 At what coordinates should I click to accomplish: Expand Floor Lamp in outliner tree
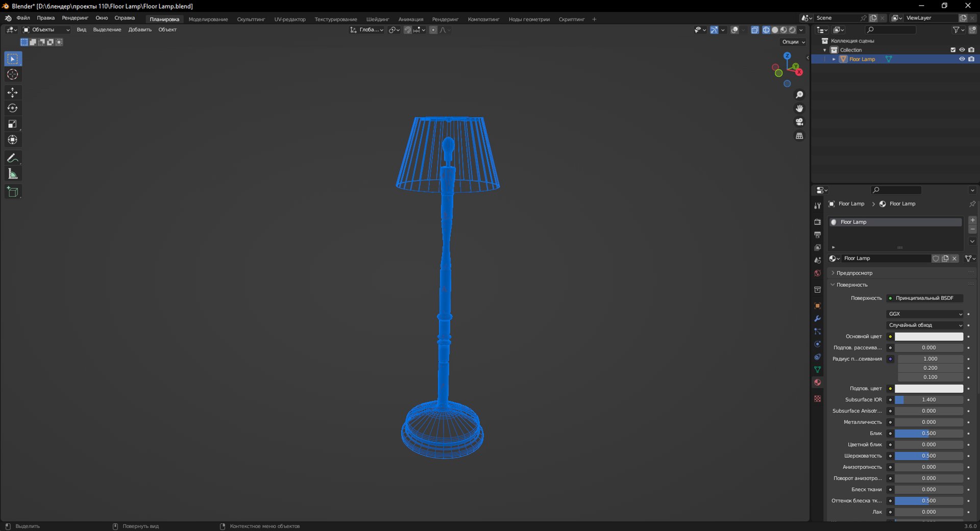click(x=834, y=59)
